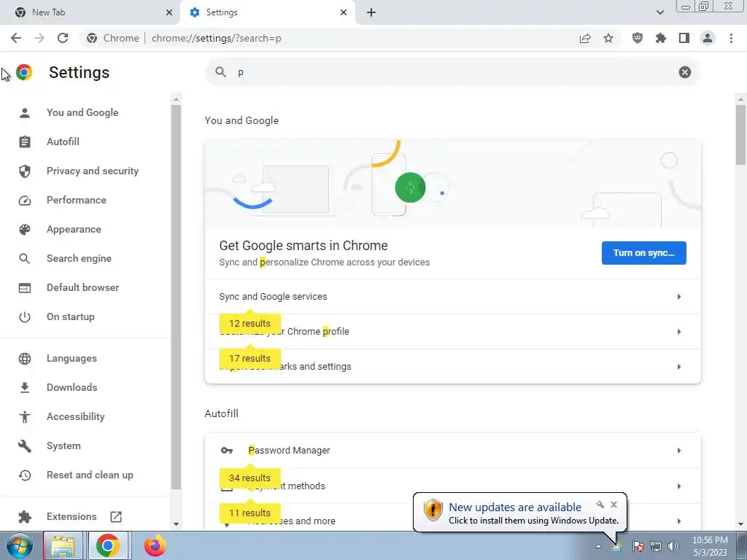This screenshot has height=560, width=747.
Task: Clear the settings search field
Action: (x=684, y=72)
